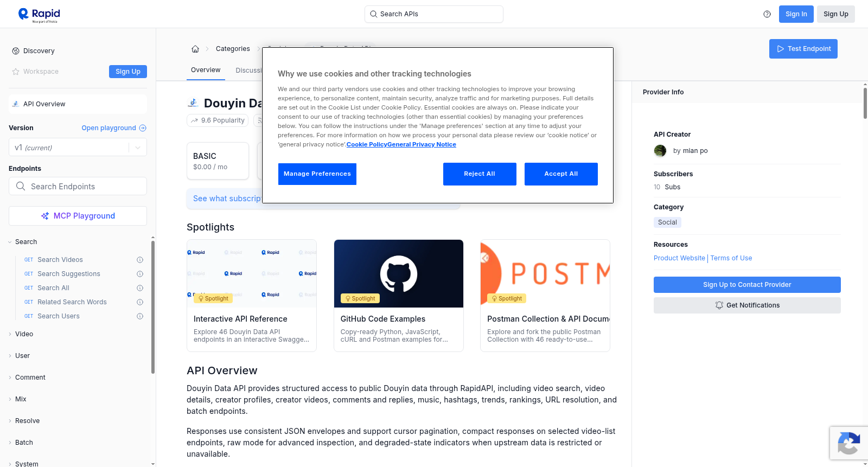Open the help question mark icon
Image resolution: width=868 pixels, height=467 pixels.
pos(767,14)
